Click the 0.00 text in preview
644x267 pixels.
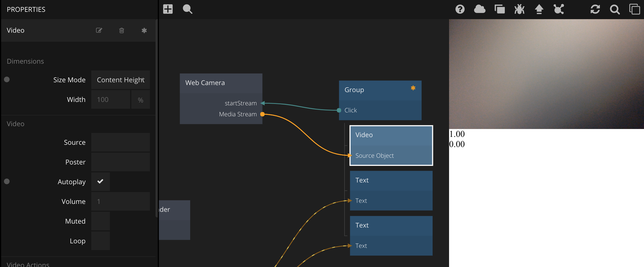pyautogui.click(x=457, y=144)
